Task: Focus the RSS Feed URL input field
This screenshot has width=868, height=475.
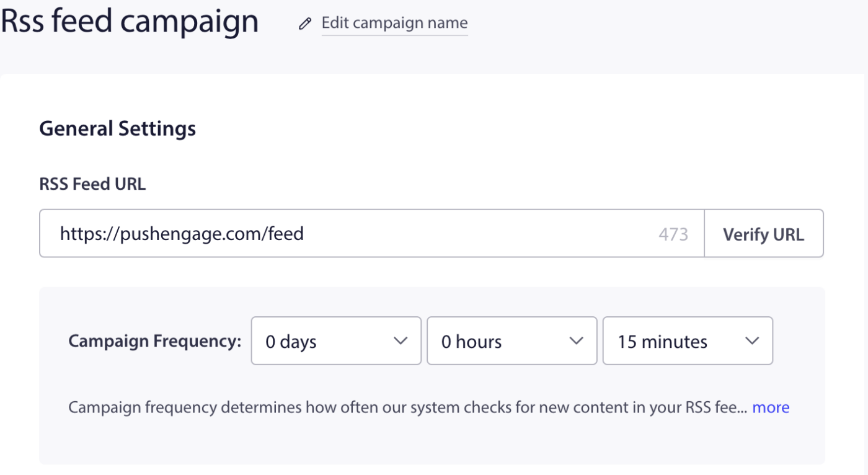Action: (372, 234)
